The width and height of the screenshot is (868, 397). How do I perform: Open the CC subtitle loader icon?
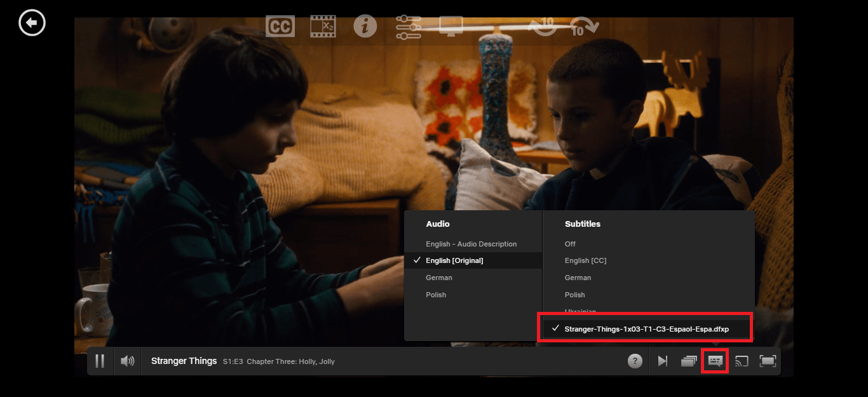point(280,27)
